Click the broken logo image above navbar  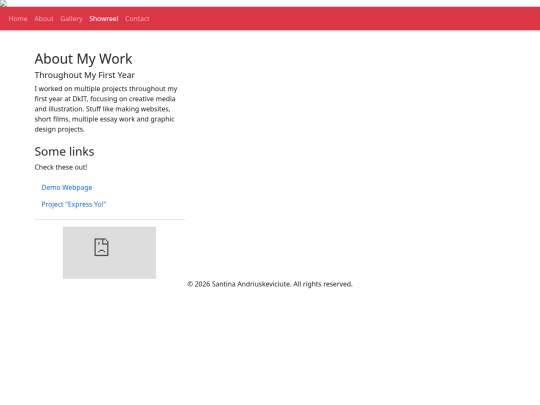click(x=3, y=3)
